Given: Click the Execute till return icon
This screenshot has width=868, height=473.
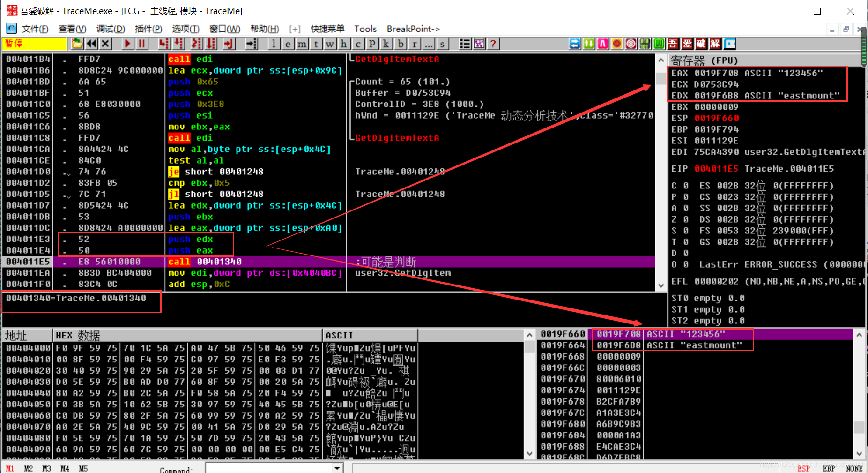Looking at the screenshot, I should click(229, 44).
